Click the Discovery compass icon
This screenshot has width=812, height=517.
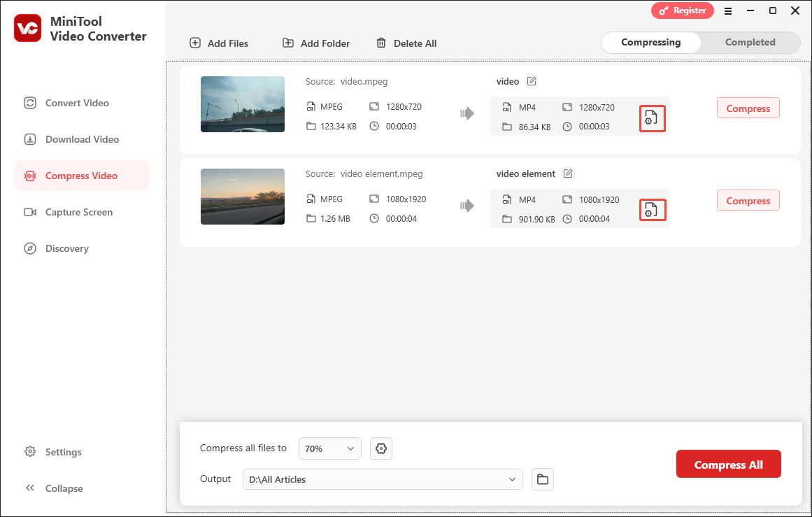(x=30, y=248)
